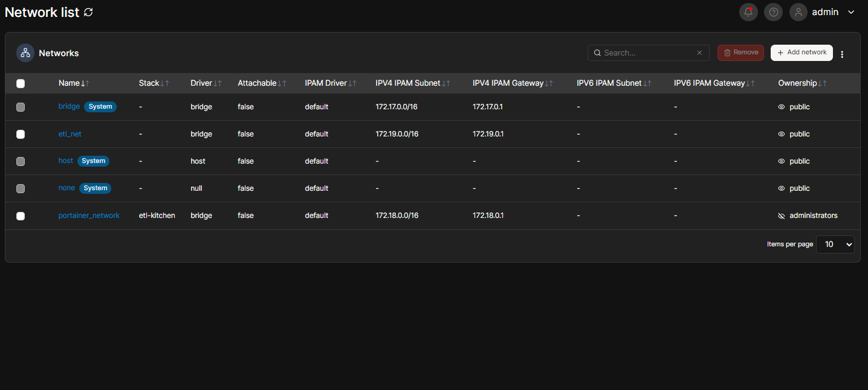Toggle the select-all checkbox in header

[21, 83]
